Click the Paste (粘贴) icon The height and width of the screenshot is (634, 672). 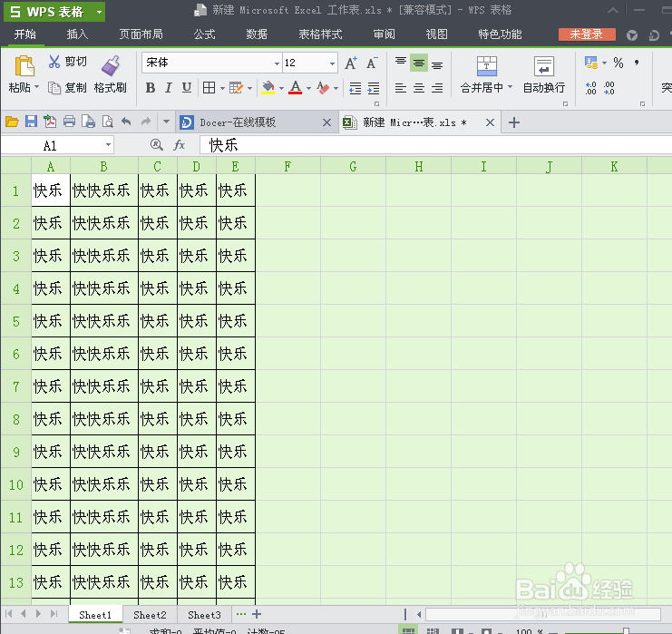point(24,66)
